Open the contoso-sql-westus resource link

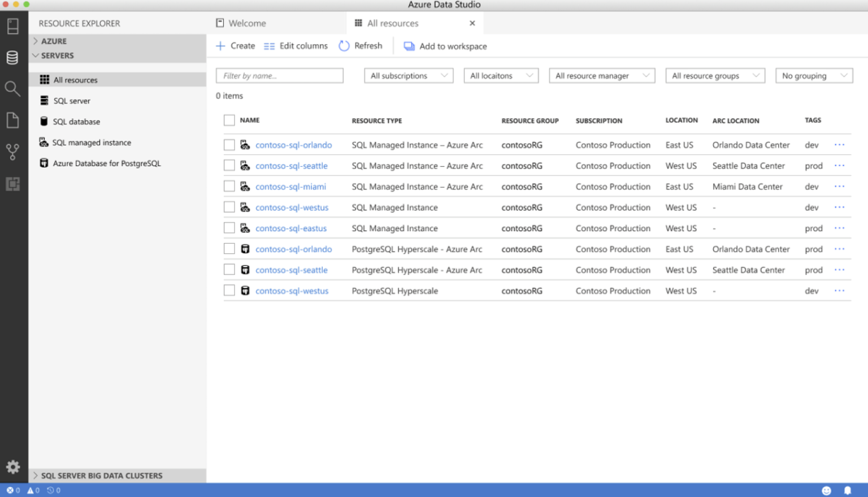[292, 208]
